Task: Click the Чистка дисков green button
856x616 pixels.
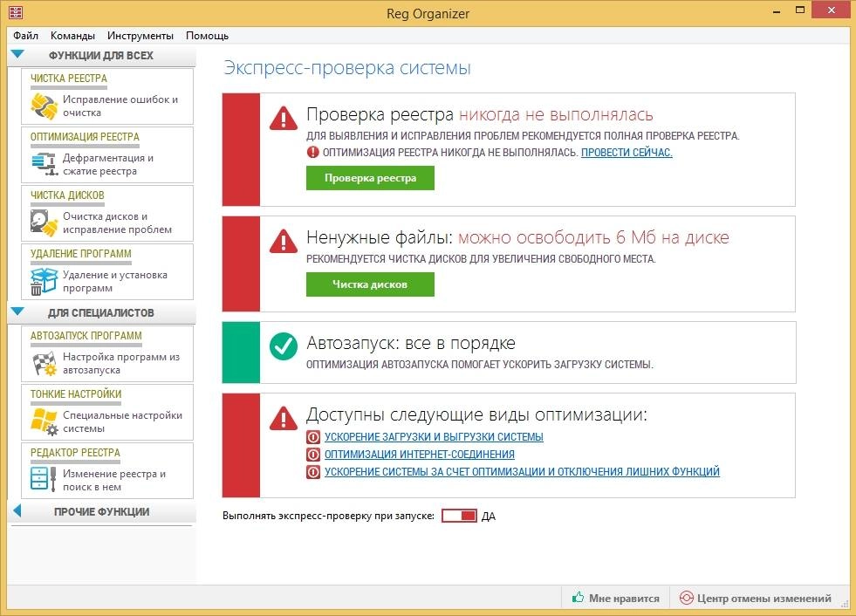Action: click(370, 284)
